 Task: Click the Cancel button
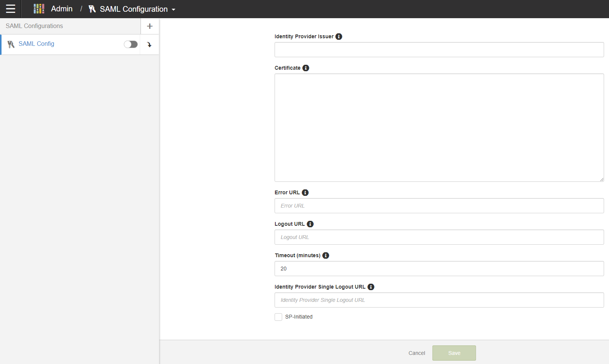pyautogui.click(x=417, y=353)
